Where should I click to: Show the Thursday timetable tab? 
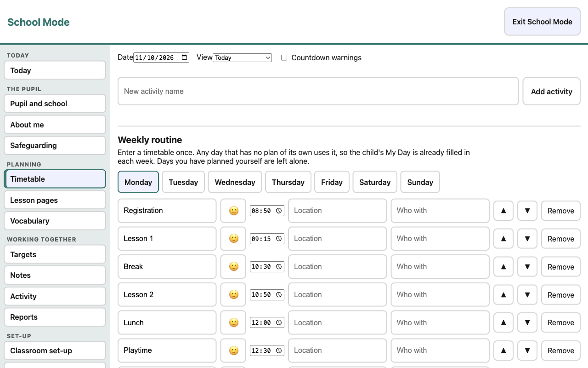click(x=288, y=182)
